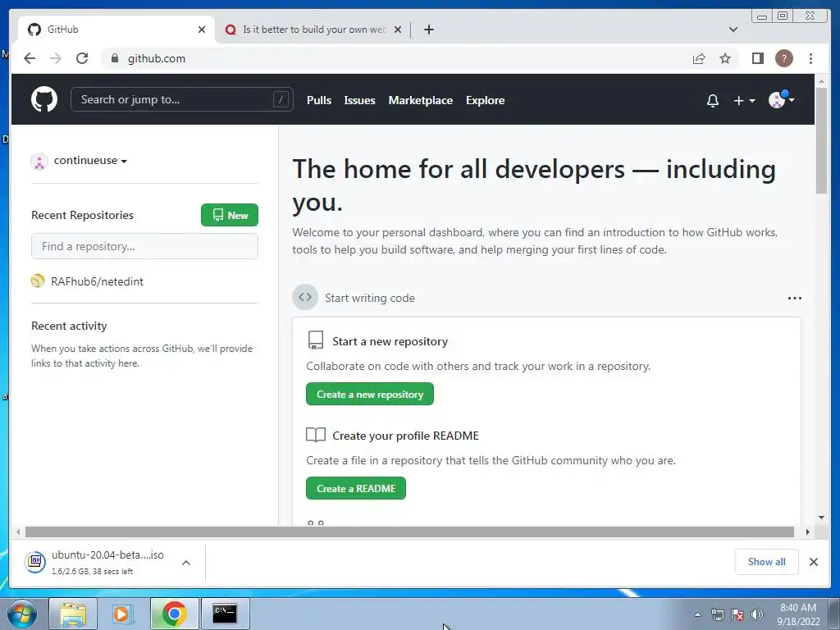Close the Quora 'Is it better' tab

[x=398, y=30]
